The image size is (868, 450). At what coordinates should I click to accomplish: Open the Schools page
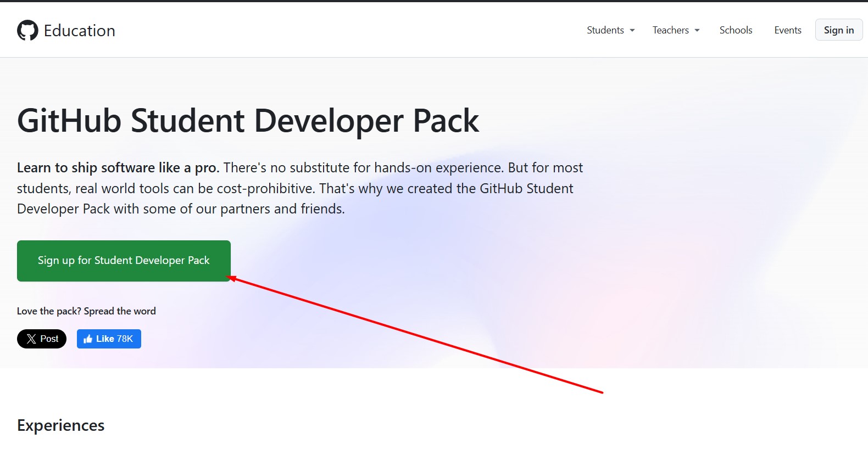(736, 30)
